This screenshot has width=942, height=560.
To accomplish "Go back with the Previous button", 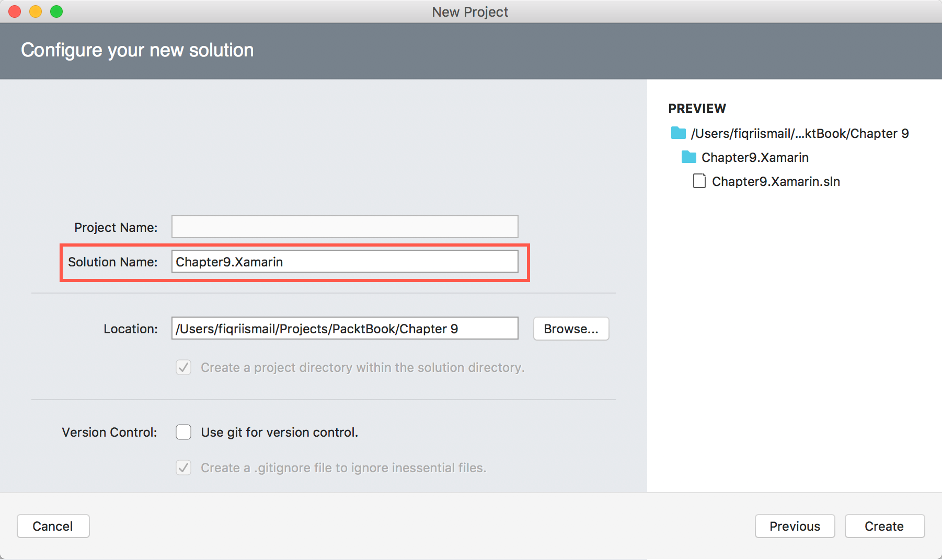I will [x=795, y=526].
